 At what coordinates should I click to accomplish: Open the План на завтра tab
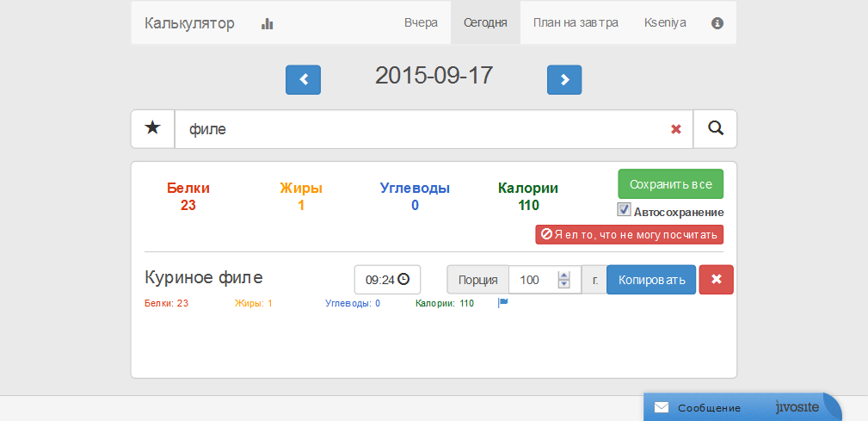(x=576, y=22)
